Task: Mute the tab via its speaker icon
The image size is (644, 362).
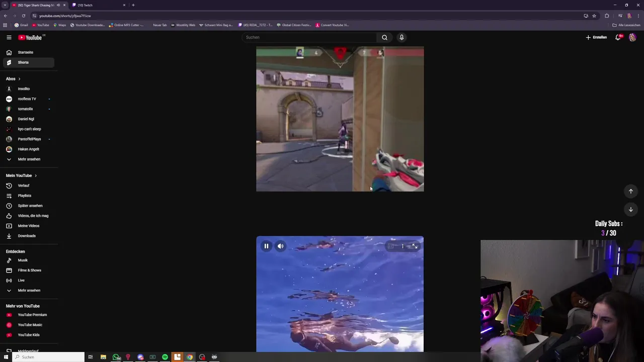Action: [x=58, y=5]
